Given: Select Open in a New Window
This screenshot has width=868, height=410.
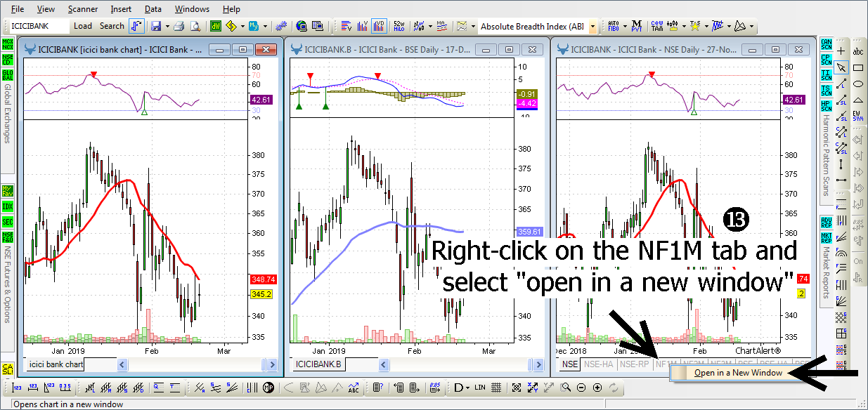Looking at the screenshot, I should [738, 373].
